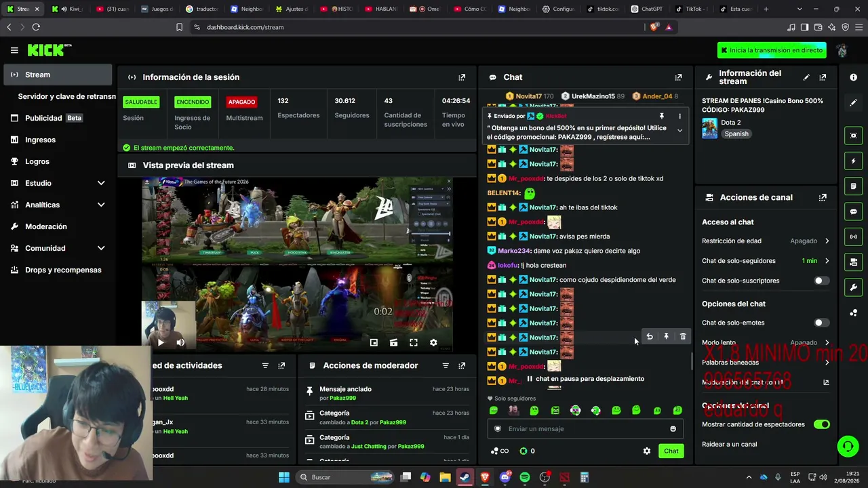Pop out the Información de la sesión panel
Viewport: 868px width, 488px height.
(462, 77)
